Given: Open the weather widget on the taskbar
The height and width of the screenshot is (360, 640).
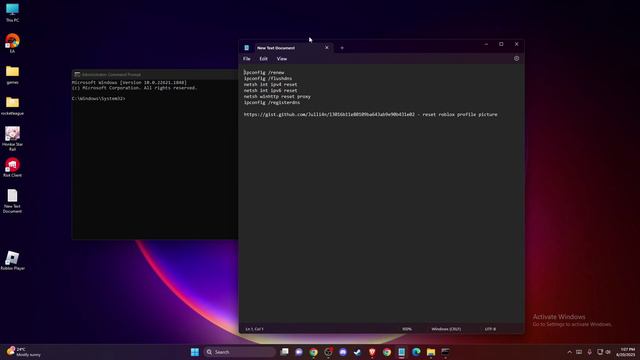Looking at the screenshot, I should point(24,352).
